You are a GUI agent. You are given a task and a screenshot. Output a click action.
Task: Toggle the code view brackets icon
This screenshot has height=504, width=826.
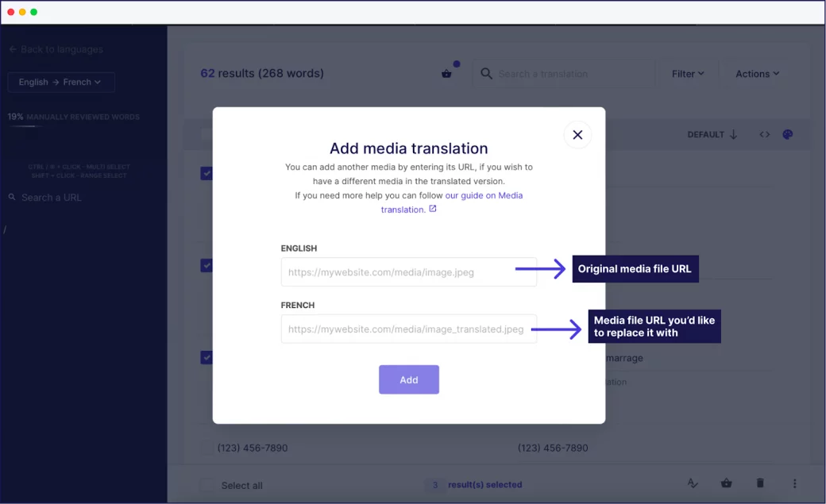pos(764,135)
